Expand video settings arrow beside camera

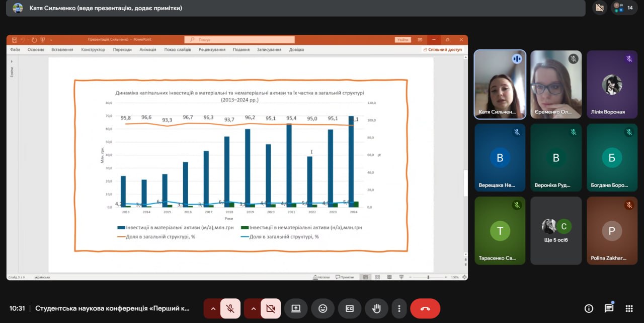(253, 308)
